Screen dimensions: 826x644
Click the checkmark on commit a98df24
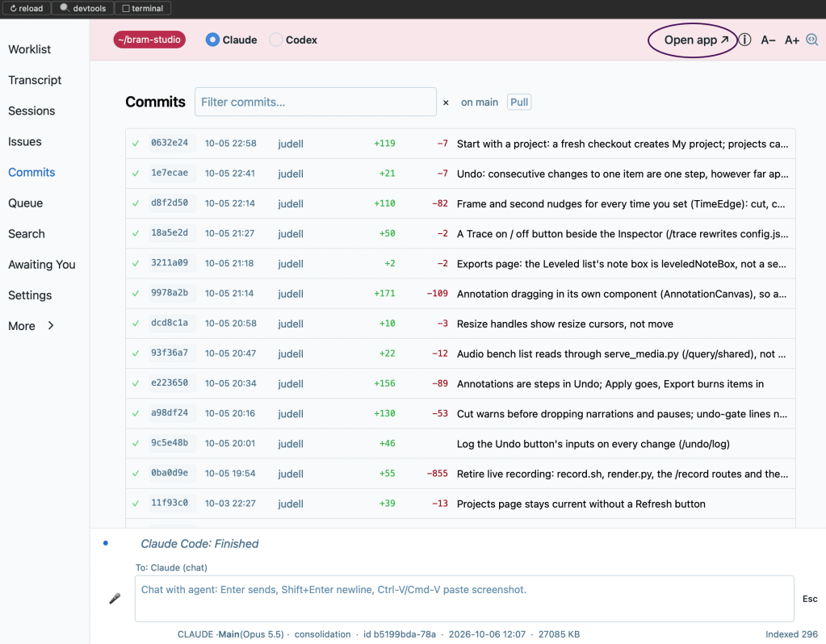point(136,413)
